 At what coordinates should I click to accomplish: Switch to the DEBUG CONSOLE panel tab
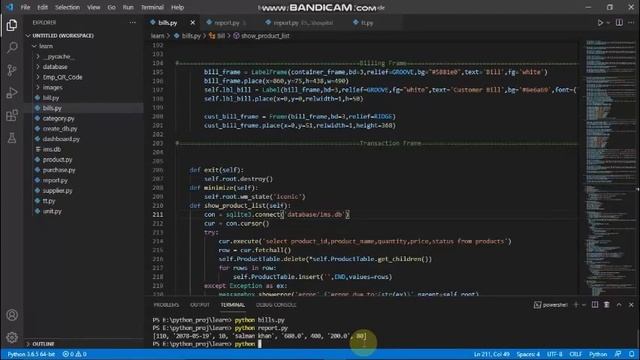(276, 305)
